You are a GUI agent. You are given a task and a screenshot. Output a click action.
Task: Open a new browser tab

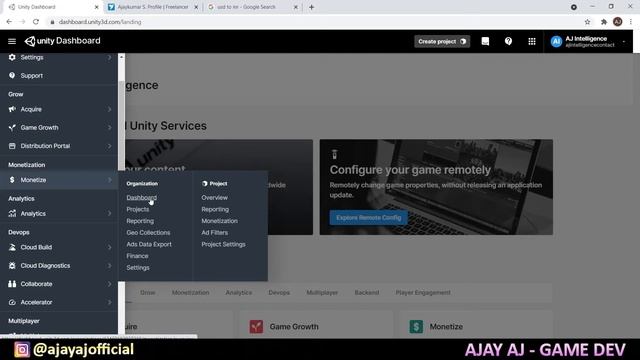pos(311,7)
